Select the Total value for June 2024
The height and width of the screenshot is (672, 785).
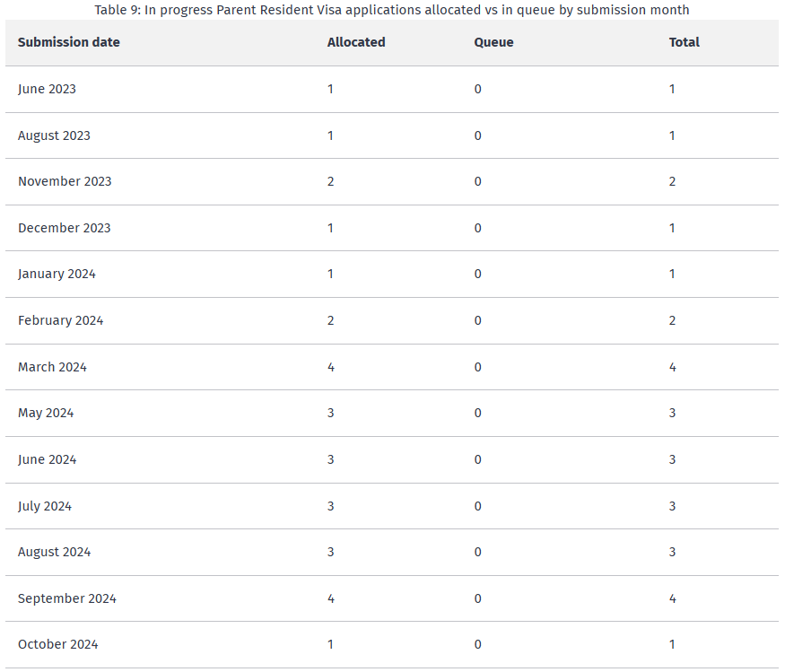click(x=672, y=459)
